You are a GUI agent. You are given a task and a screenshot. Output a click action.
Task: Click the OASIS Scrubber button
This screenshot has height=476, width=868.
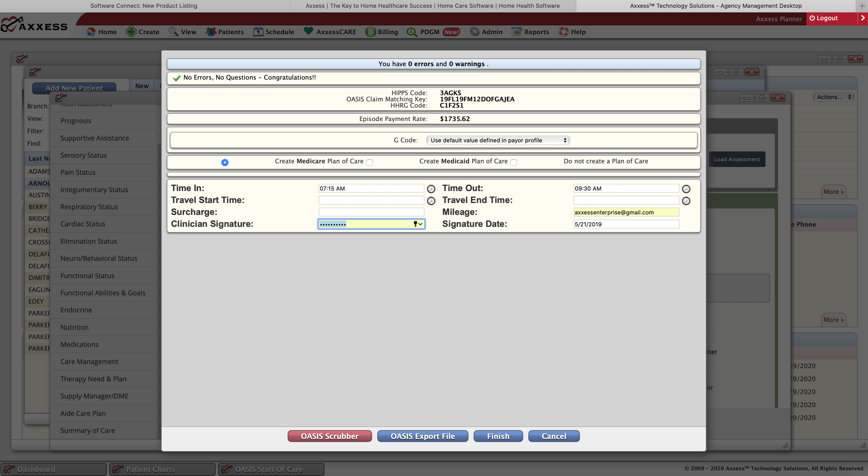[329, 436]
